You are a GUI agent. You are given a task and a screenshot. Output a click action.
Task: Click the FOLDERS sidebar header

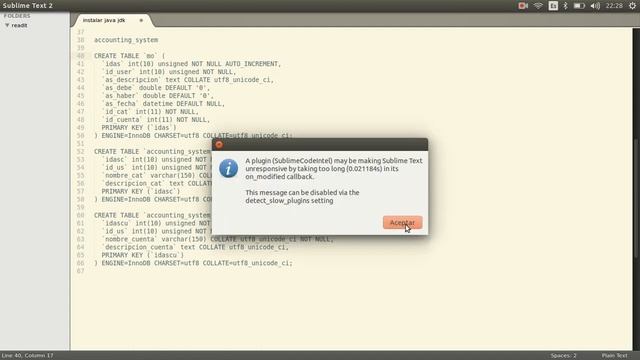click(17, 16)
